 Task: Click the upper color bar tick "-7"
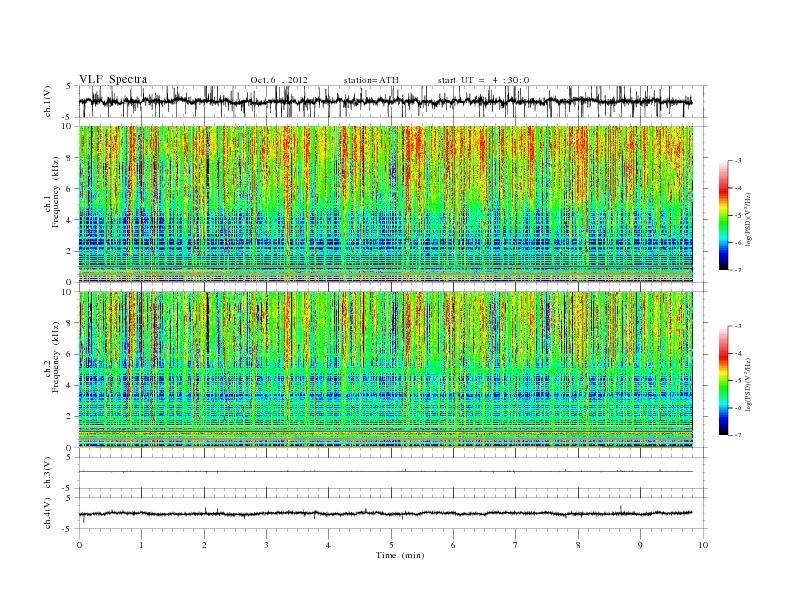[x=738, y=270]
